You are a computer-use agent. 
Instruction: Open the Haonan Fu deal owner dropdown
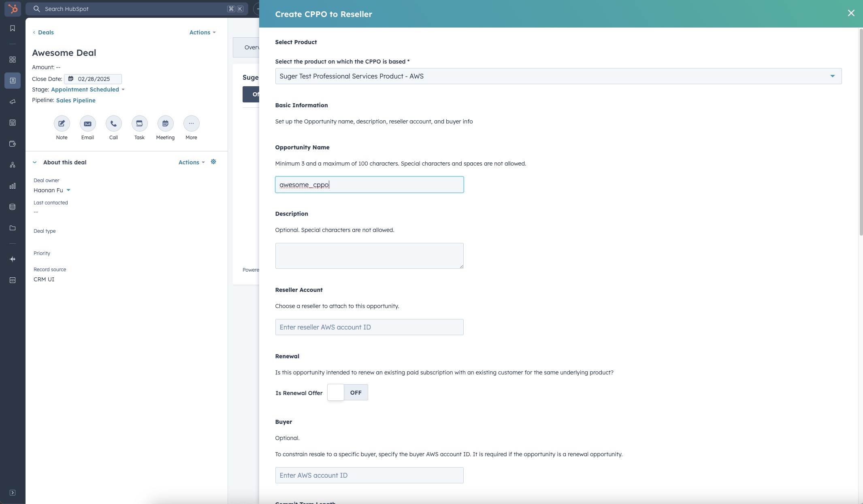(52, 190)
